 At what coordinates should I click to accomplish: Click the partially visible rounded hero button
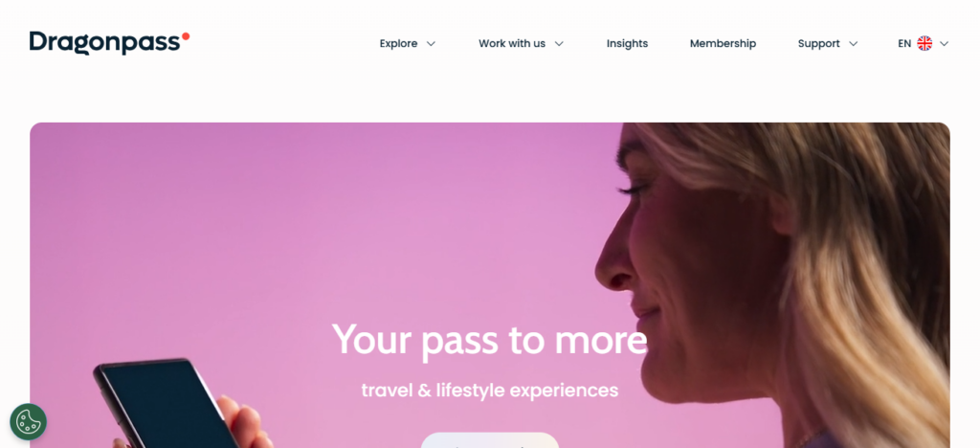point(489,440)
